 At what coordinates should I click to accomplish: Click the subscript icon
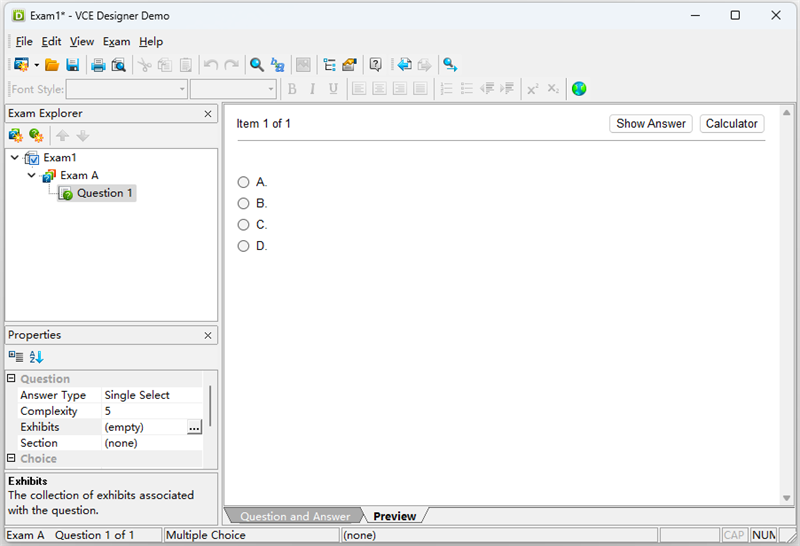pos(553,89)
